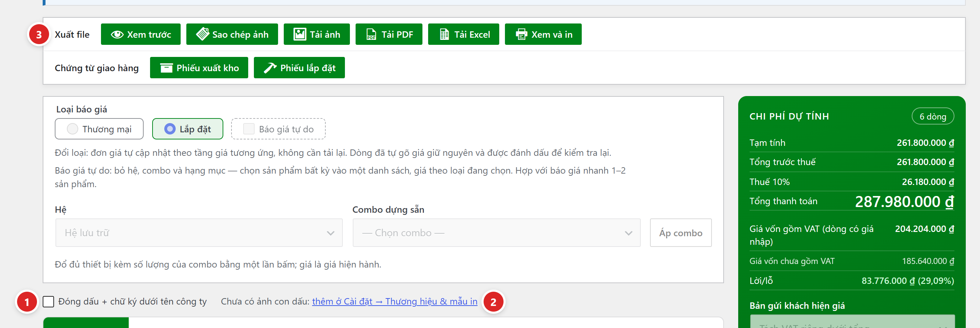Open the Hệ lưu trữ dropdown
This screenshot has height=328, width=980.
[x=199, y=233]
